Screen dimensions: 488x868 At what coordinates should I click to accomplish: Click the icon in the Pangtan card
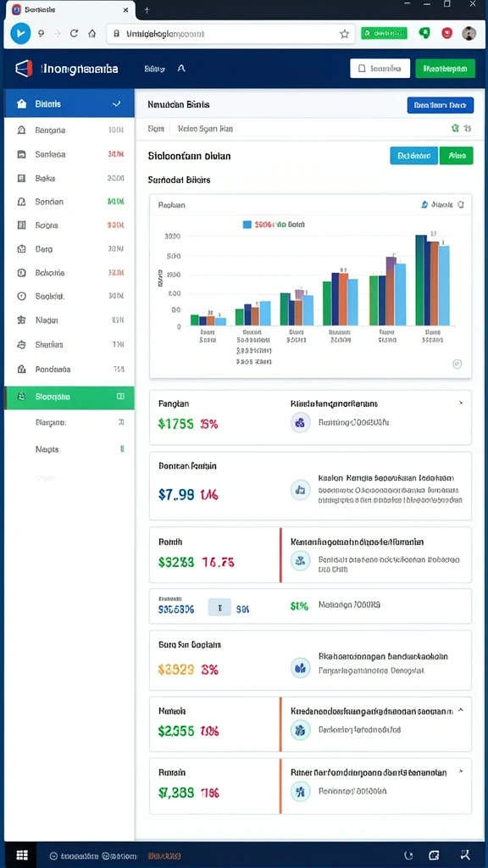(301, 423)
